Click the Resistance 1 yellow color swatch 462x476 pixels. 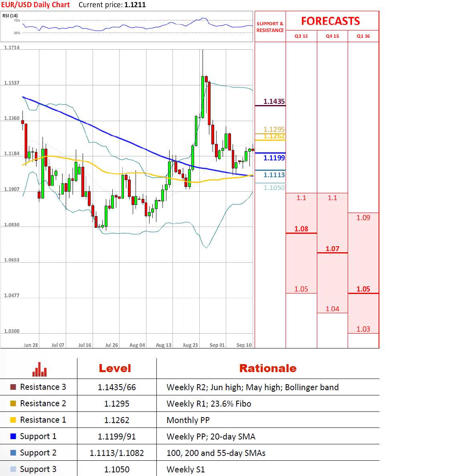click(13, 420)
